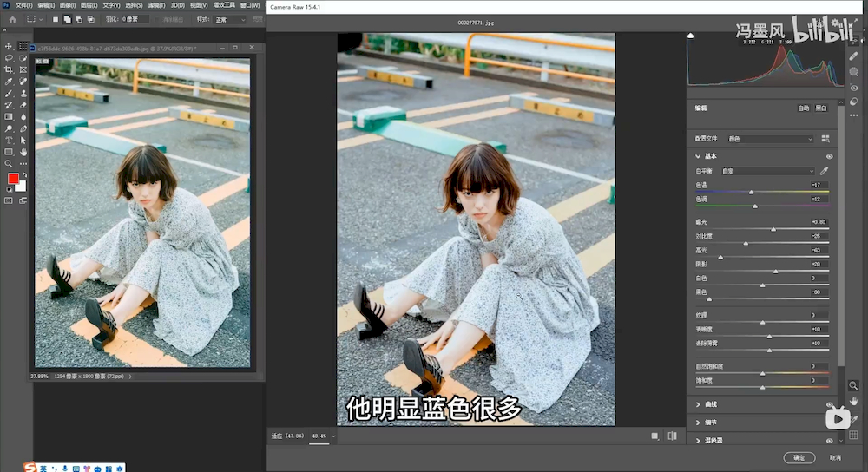The image size is (868, 472).
Task: Select the Camera Raw zoom tool
Action: pyautogui.click(x=853, y=385)
